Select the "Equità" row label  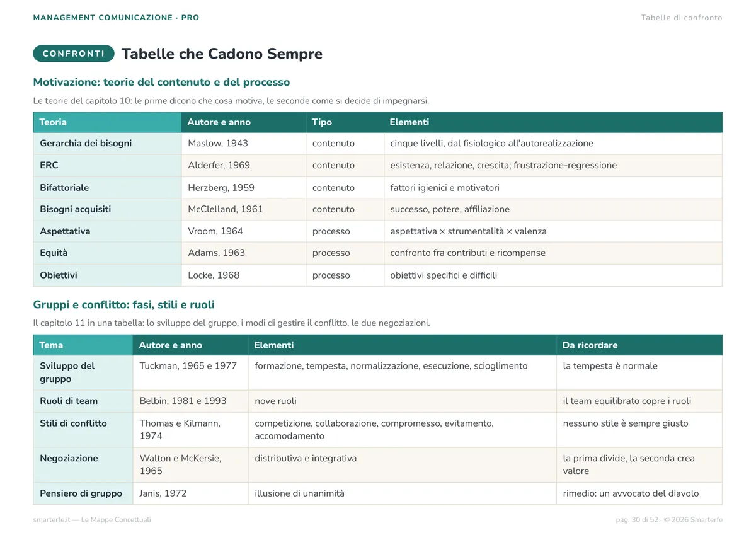(x=107, y=253)
